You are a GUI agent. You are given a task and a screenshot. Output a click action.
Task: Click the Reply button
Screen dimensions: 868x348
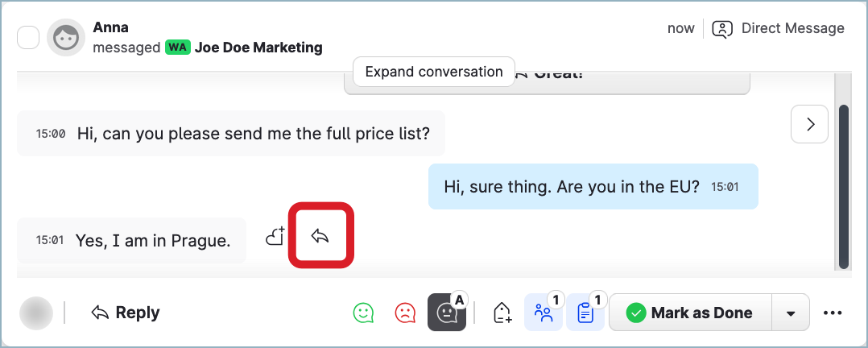pos(126,313)
